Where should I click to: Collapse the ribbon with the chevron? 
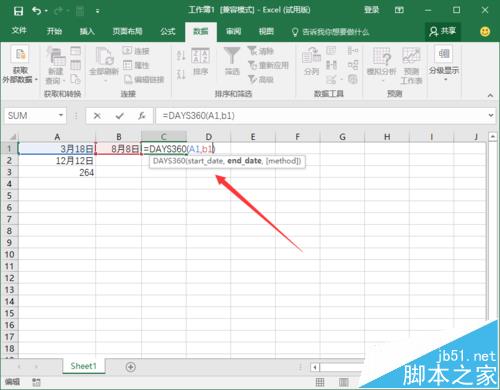(x=490, y=95)
